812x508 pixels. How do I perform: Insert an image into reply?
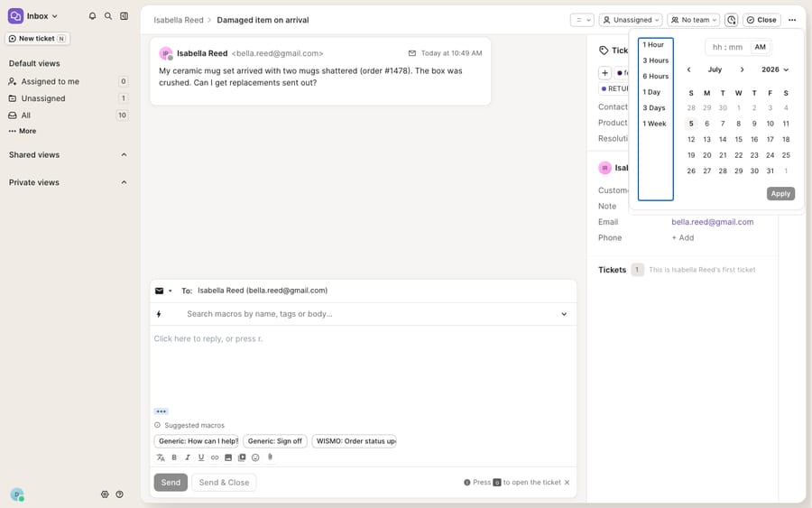[x=228, y=457]
